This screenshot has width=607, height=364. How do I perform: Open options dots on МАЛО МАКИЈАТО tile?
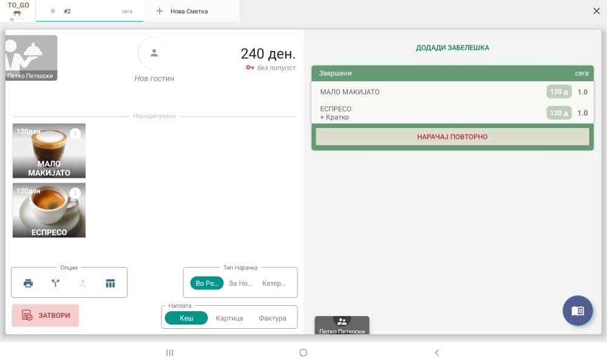(x=75, y=134)
